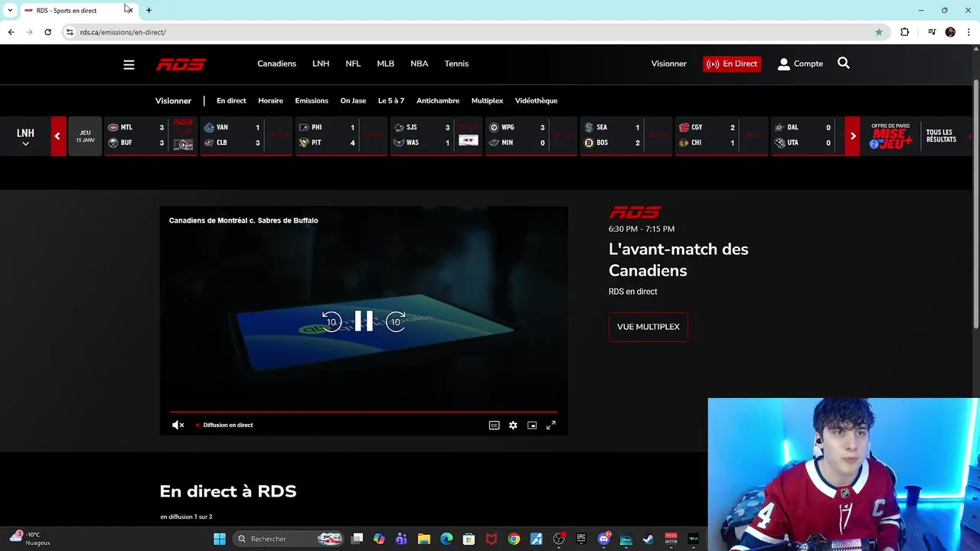Click the Mise-o-jeu betting offer logo

890,136
